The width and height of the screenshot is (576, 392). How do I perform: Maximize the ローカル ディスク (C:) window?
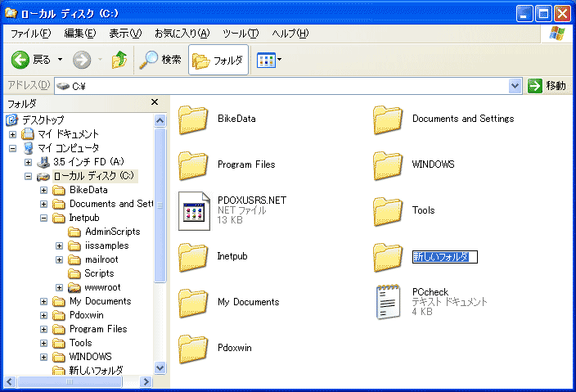[543, 14]
